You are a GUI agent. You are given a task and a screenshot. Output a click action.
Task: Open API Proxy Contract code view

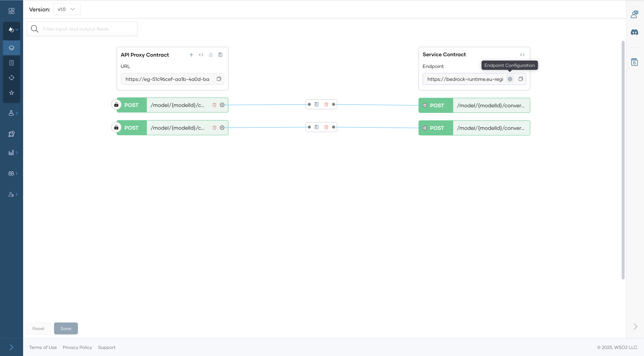201,55
